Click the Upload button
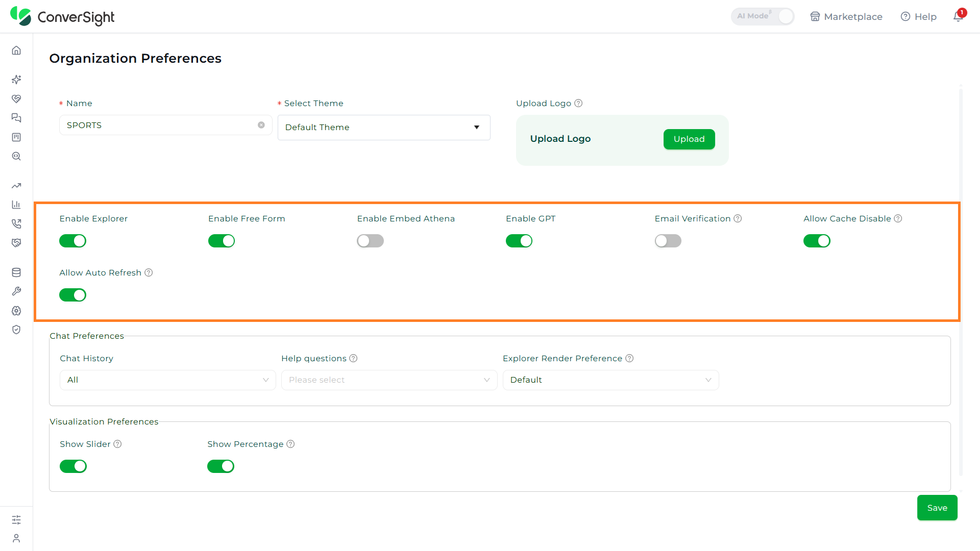The width and height of the screenshot is (980, 551). point(689,139)
